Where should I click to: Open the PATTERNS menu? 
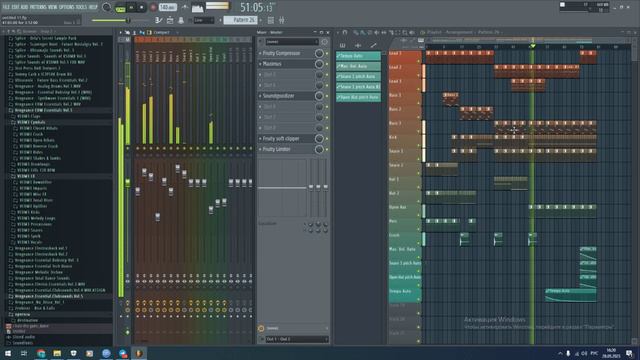pyautogui.click(x=38, y=7)
